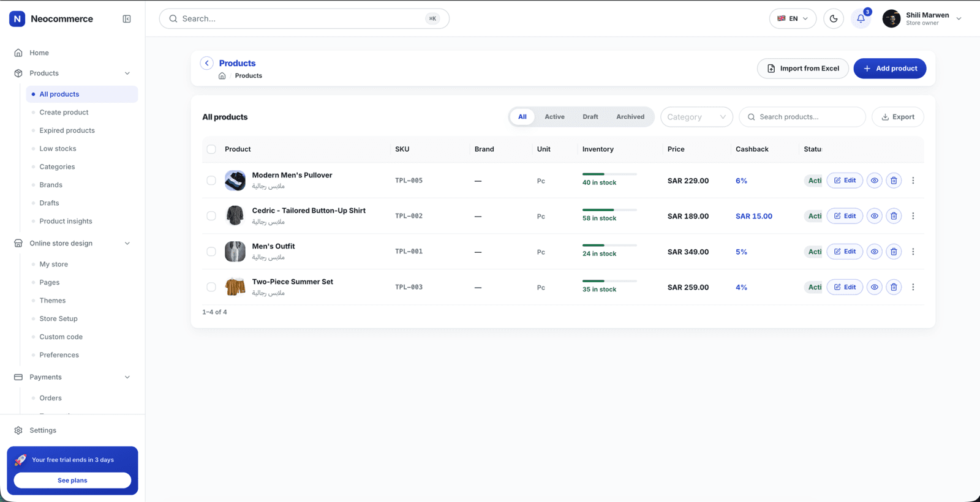This screenshot has width=980, height=502.
Task: Delete Two-Piece Summer Set product
Action: point(894,287)
